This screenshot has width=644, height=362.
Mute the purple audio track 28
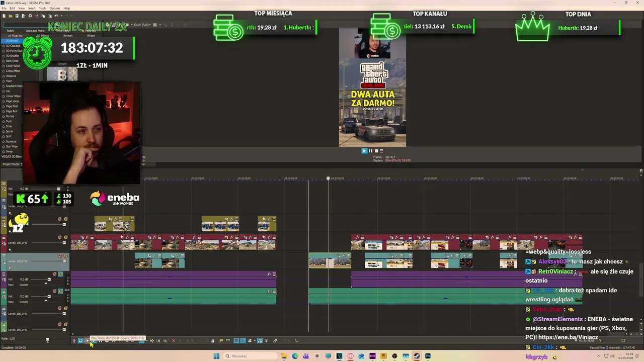pos(55,274)
